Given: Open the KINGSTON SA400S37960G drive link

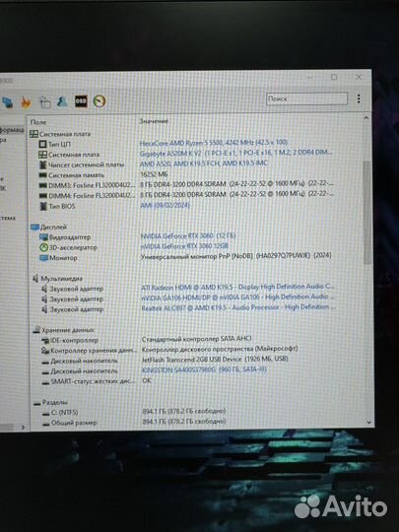Looking at the screenshot, I should click(204, 369).
